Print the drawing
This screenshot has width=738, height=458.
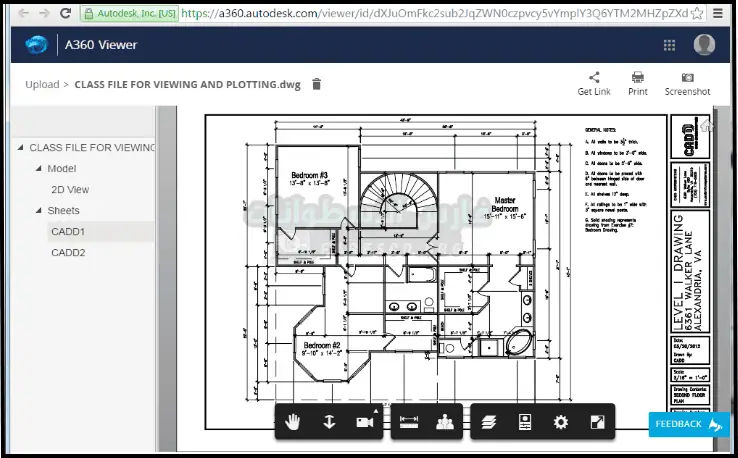[x=638, y=84]
